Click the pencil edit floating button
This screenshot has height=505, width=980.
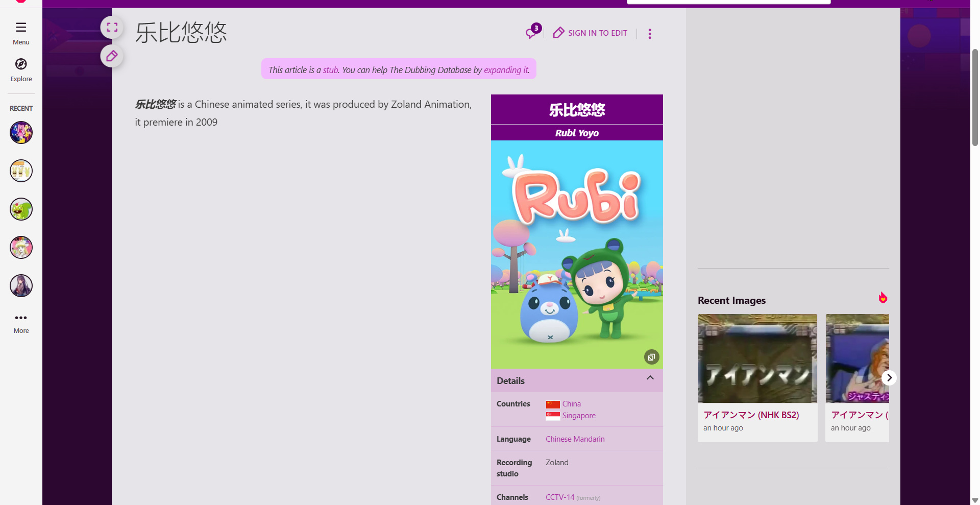(112, 56)
